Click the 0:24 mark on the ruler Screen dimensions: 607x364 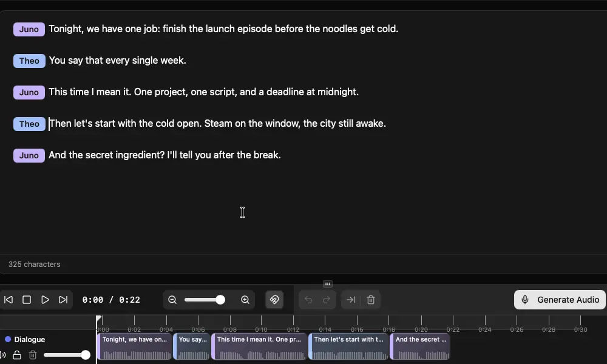[484, 329]
